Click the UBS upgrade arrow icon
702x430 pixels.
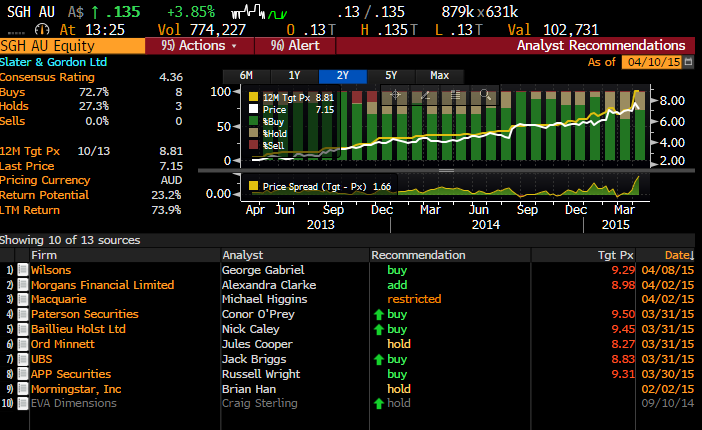(x=379, y=359)
